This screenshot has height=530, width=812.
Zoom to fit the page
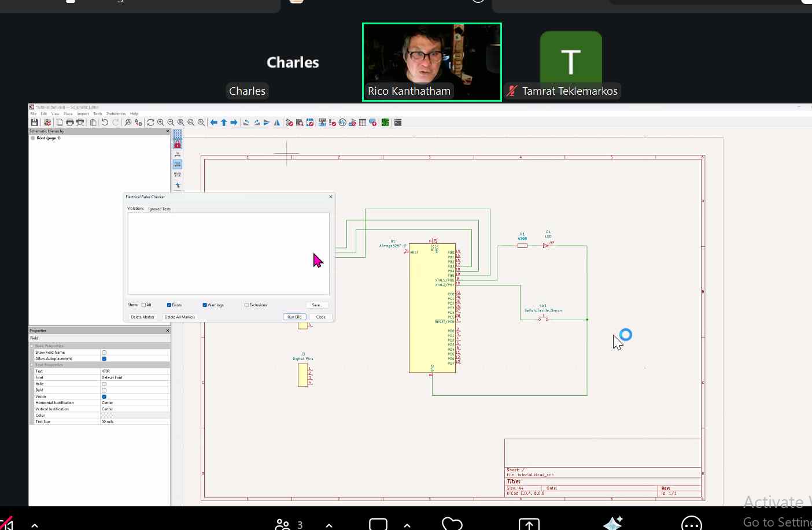[181, 123]
